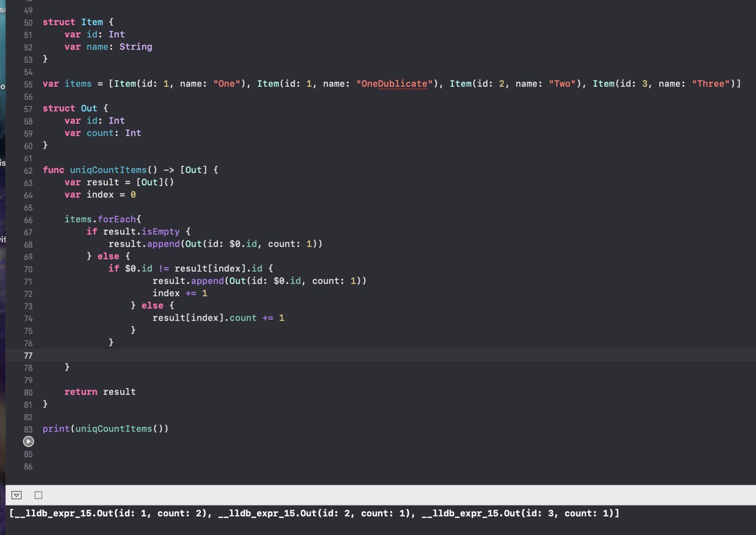The height and width of the screenshot is (535, 756).
Task: Click "func uniqCountItems() -> [Out] {" line
Action: [x=131, y=170]
